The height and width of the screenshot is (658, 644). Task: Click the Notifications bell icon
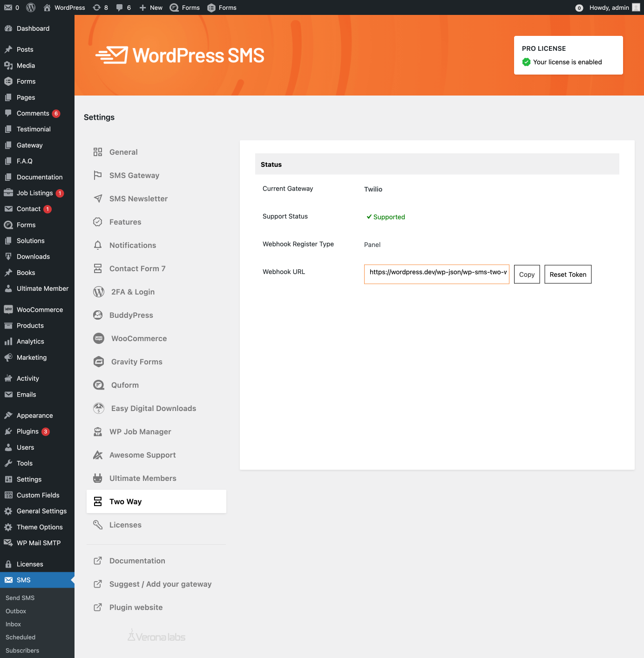click(x=98, y=245)
